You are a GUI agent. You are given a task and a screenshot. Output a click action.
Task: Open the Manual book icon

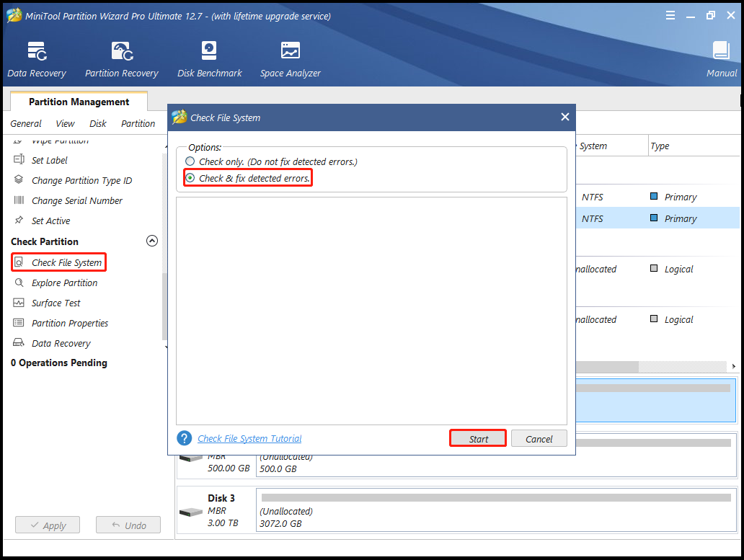click(721, 50)
